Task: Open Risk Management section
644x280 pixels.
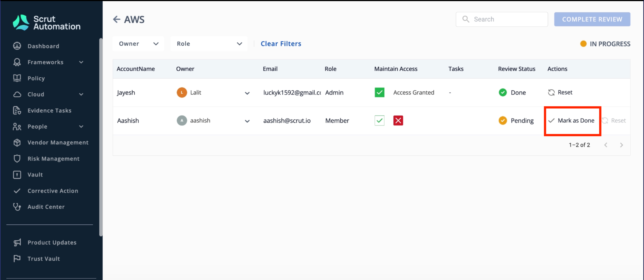Action: pyautogui.click(x=53, y=159)
